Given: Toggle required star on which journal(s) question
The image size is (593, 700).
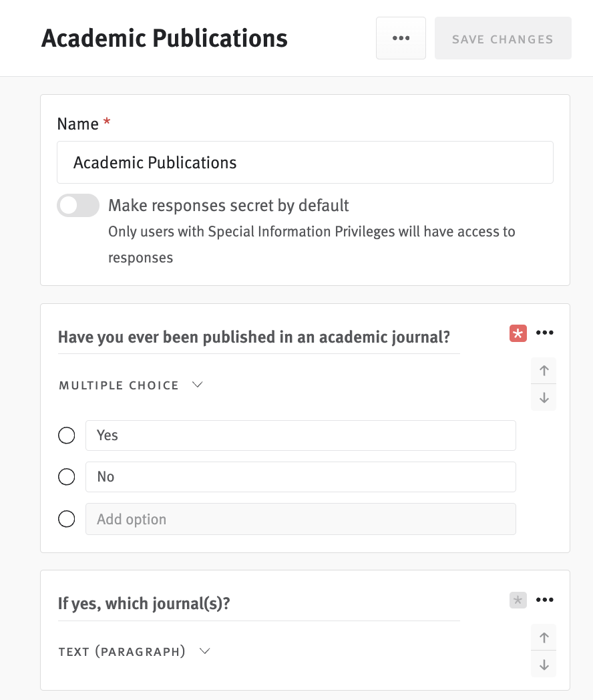Looking at the screenshot, I should coord(518,600).
